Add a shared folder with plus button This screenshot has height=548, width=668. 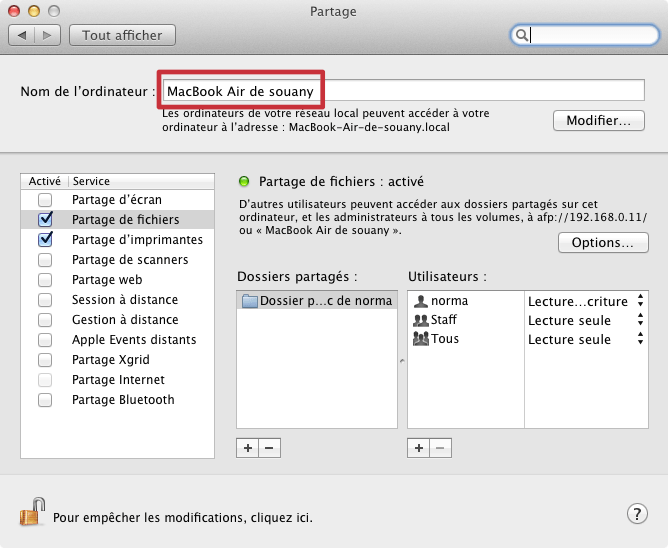point(248,448)
